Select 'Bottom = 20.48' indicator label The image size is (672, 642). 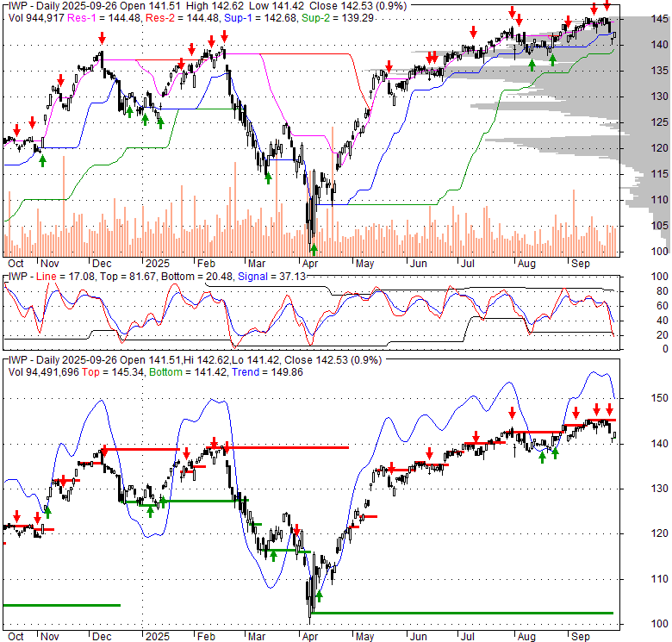(x=196, y=277)
